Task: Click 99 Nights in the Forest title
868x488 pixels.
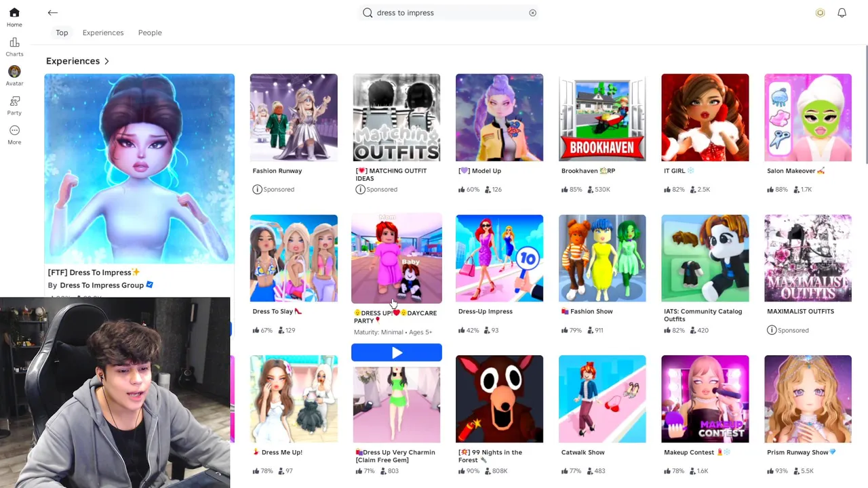Action: tap(490, 456)
